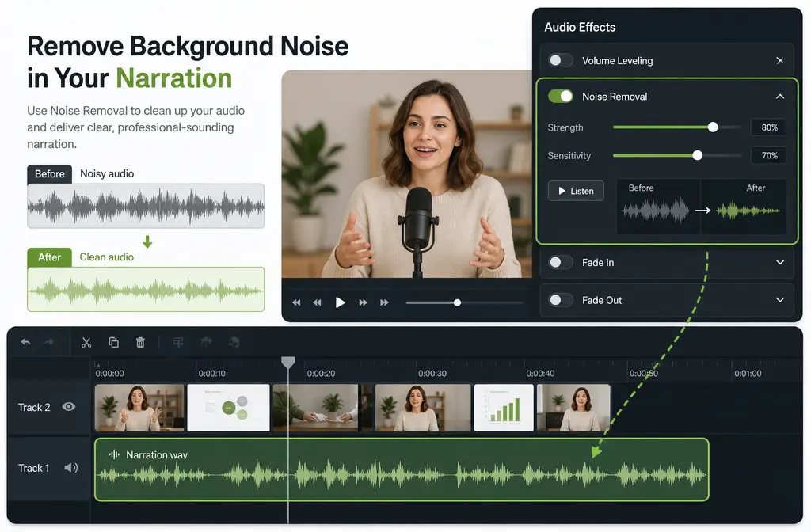
Task: Select the After tab label
Action: coord(50,257)
